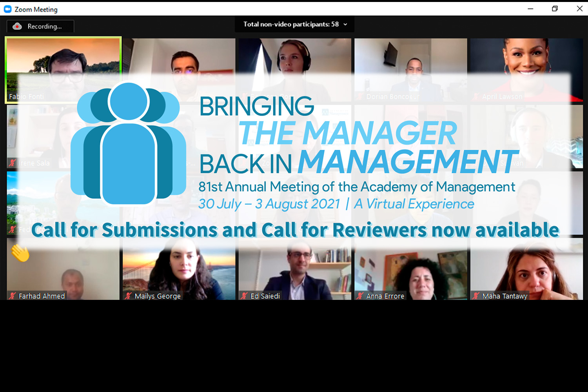Click the muted microphone icon beside Farhad Ahmed
The image size is (588, 392).
tap(13, 296)
